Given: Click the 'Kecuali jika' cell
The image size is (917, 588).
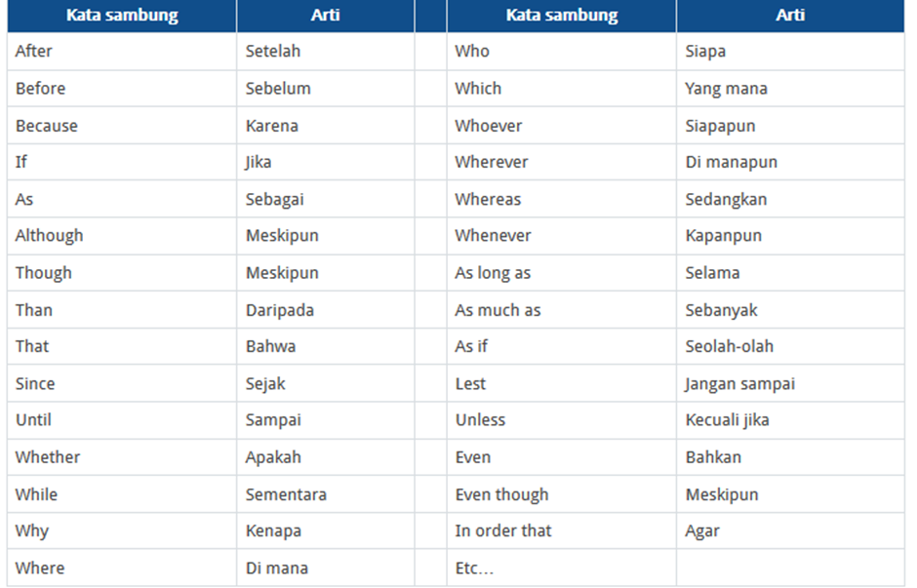Looking at the screenshot, I should coord(790,420).
